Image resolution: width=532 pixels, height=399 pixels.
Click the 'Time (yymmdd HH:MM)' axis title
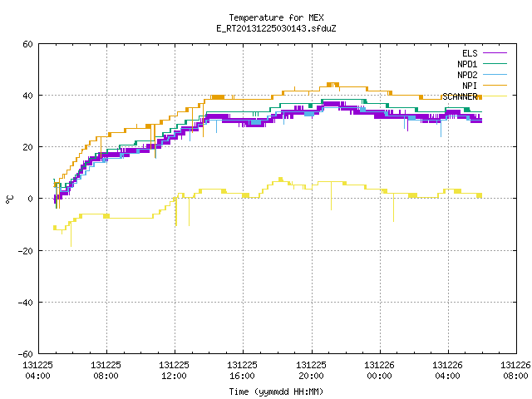tap(276, 392)
